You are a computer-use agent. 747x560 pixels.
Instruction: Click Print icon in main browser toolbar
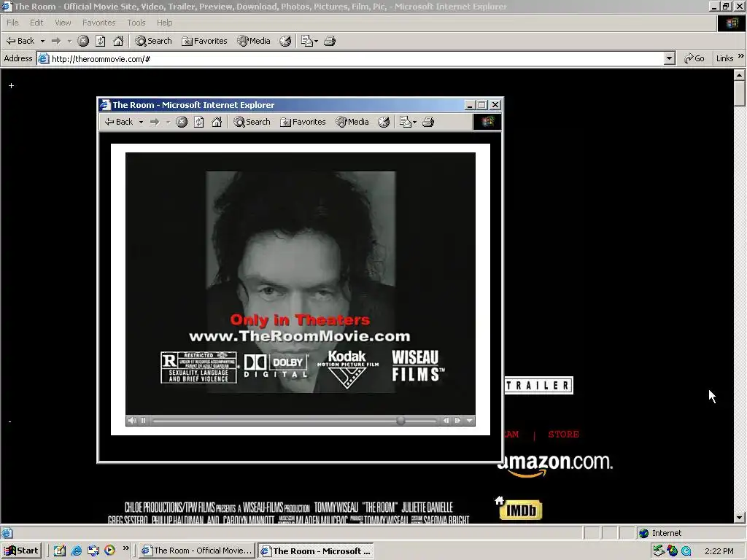tap(330, 41)
